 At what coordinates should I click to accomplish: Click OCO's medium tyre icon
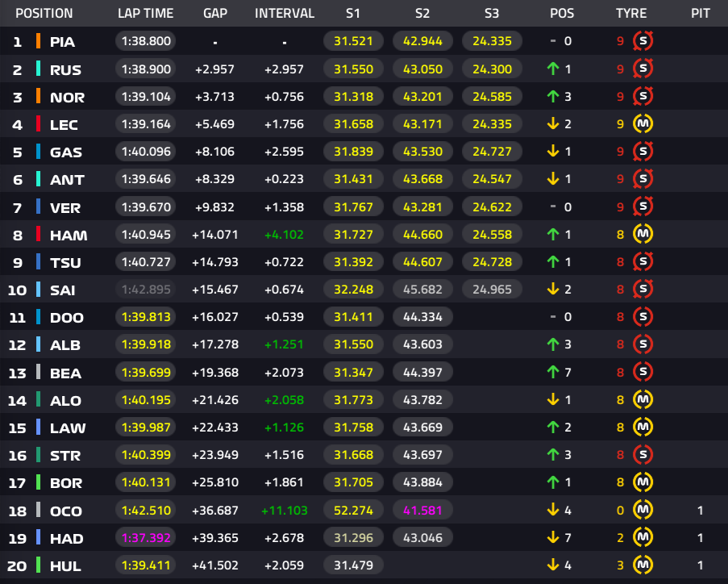tap(643, 511)
